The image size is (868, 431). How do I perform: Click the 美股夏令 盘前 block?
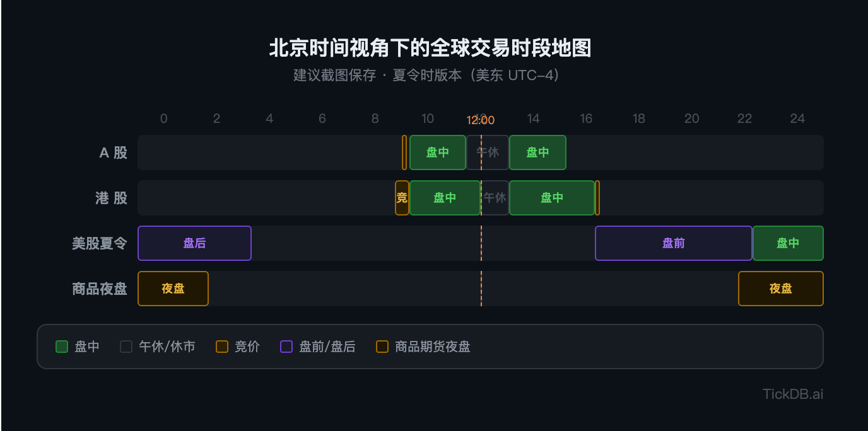click(x=674, y=243)
